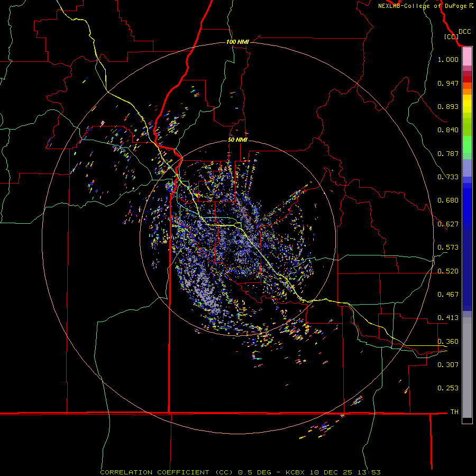Click the TH threshold label on legend

click(x=454, y=412)
